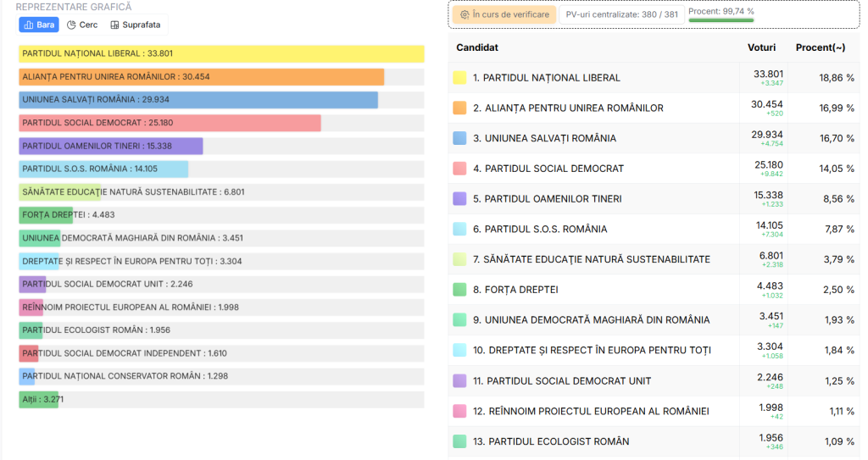Click the pink swatch for Partidul Social Democrat
The image size is (868, 460).
pos(459,169)
